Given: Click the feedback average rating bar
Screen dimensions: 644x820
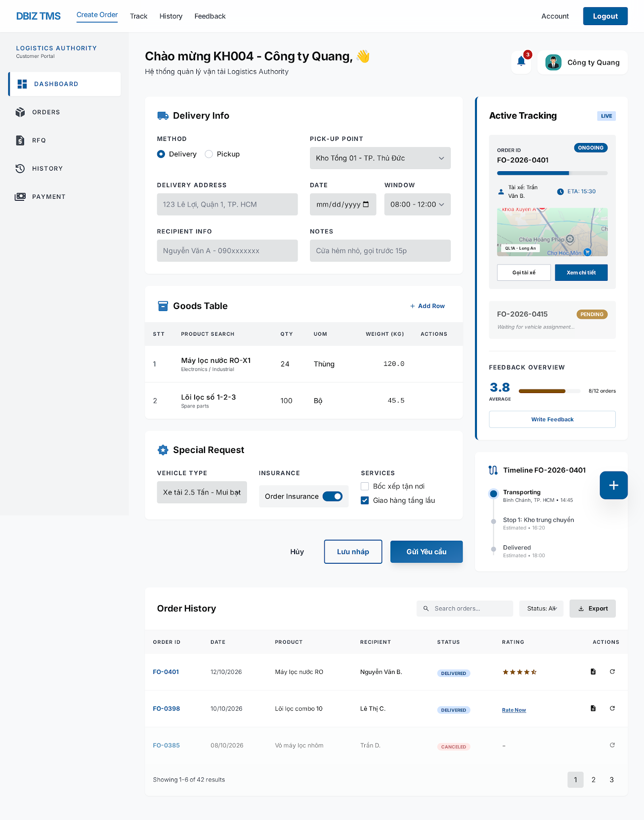Looking at the screenshot, I should 550,391.
